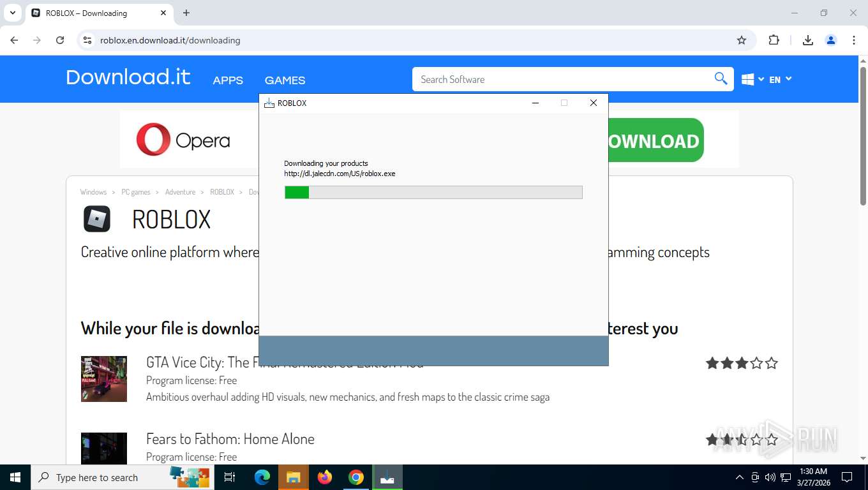868x490 pixels.
Task: Open the APPS menu
Action: [228, 80]
